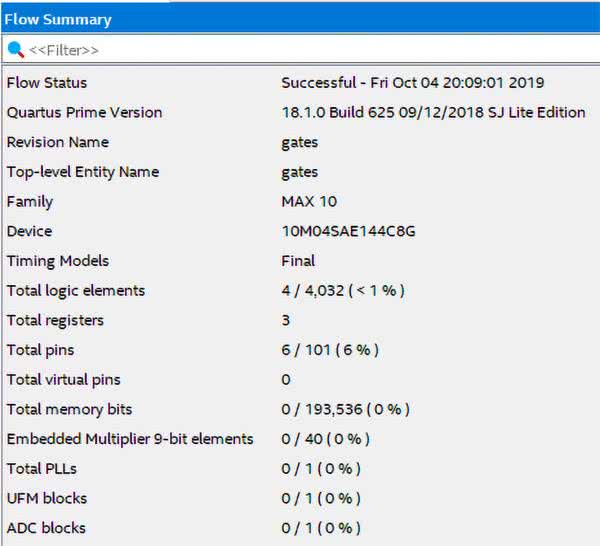Click the magnifier icon in the filter bar
Image resolution: width=600 pixels, height=546 pixels.
pos(15,49)
